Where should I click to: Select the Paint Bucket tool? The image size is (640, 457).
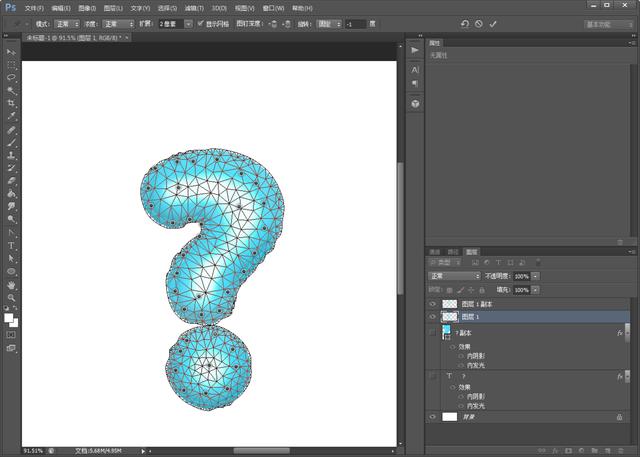pos(11,193)
